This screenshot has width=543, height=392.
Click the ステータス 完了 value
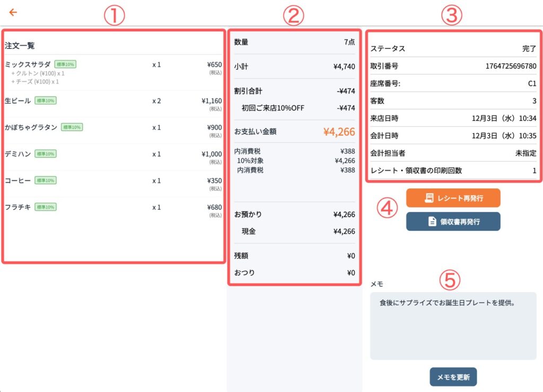(x=529, y=49)
